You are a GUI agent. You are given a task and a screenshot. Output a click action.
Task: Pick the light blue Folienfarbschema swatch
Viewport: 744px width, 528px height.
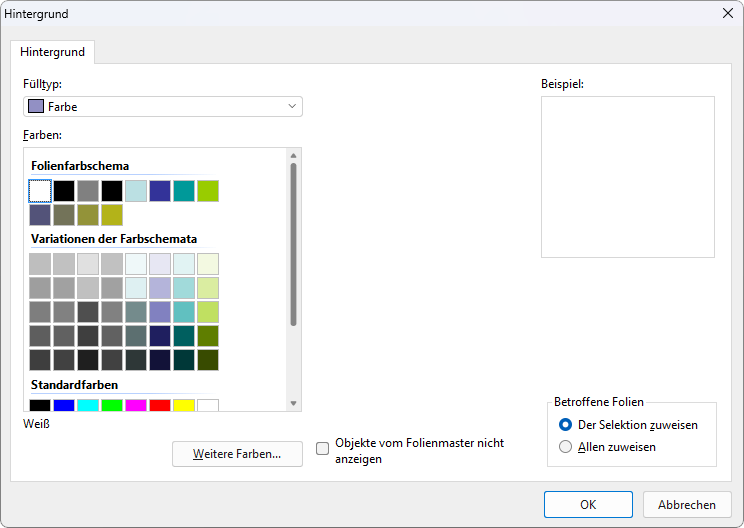coord(136,191)
